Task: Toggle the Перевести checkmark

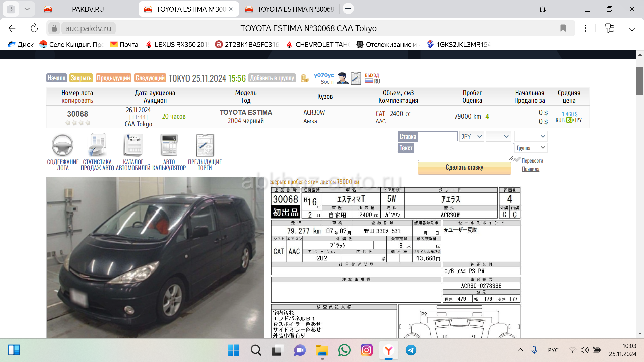Action: pyautogui.click(x=518, y=160)
